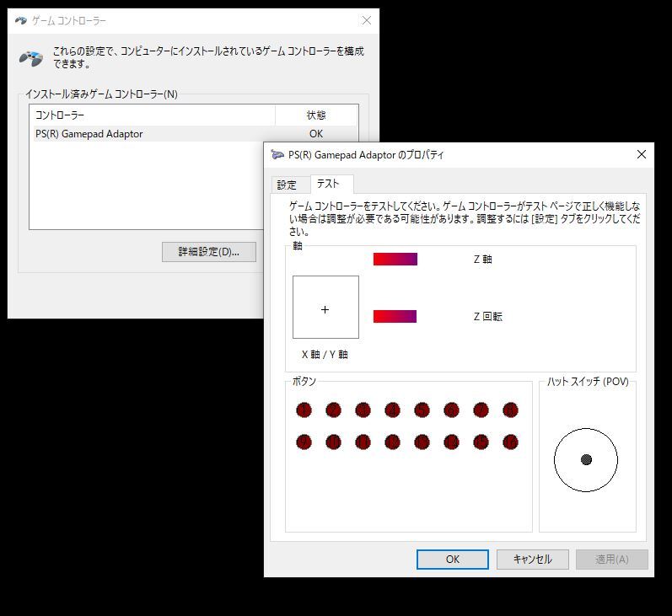Close the PS(R) Gamepad Adaptor properties dialog
The height and width of the screenshot is (616, 672).
click(641, 154)
